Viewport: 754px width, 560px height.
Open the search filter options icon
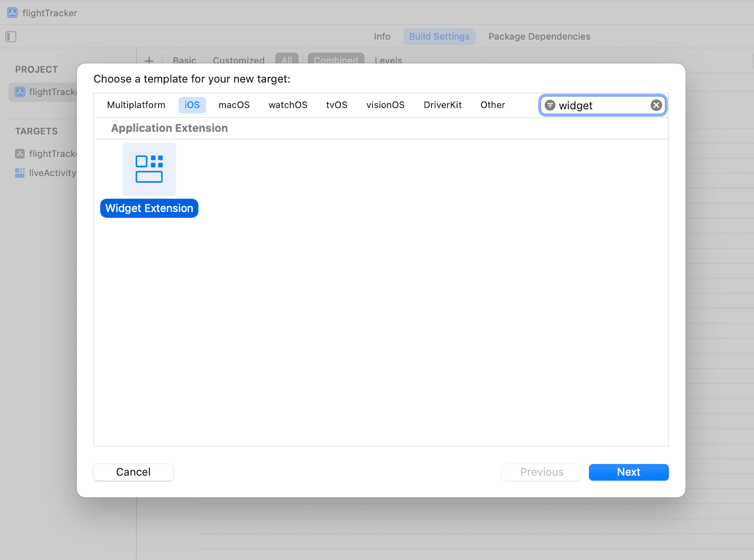550,105
